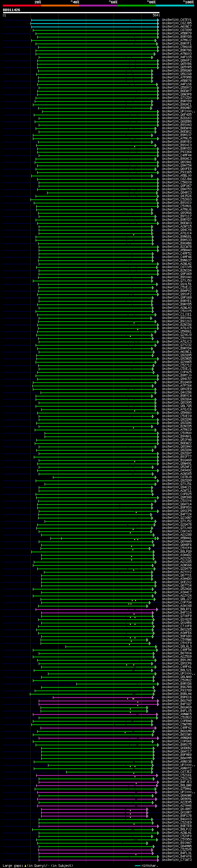Select hit label UniRef100_B6THX4
197x868 pixels.
pyautogui.click(x=177, y=653)
